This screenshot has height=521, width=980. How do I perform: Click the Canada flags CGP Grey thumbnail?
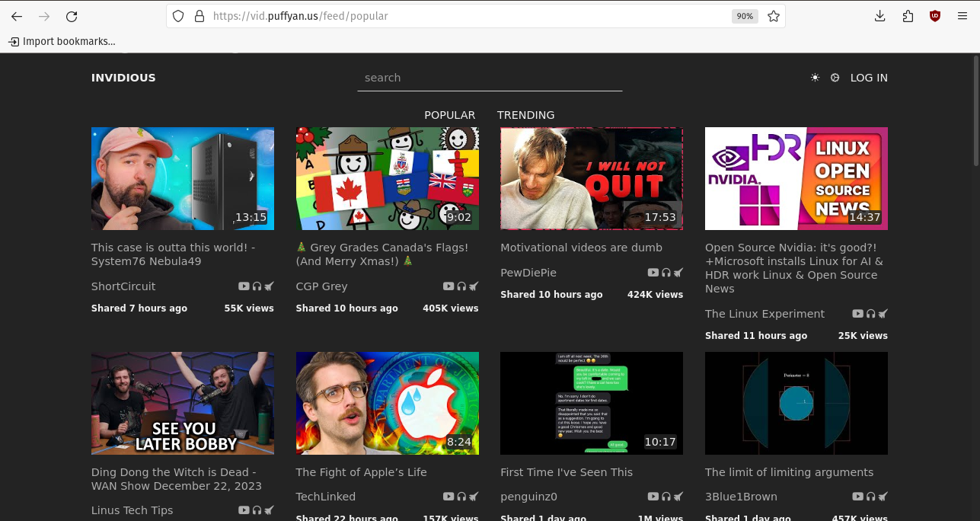click(388, 178)
